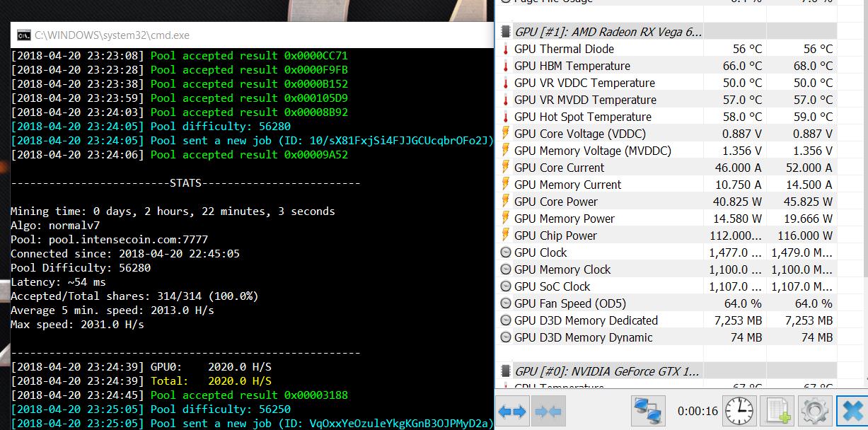
Task: Click the yellow Total: 2020.0 H/S line
Action: pos(141,381)
